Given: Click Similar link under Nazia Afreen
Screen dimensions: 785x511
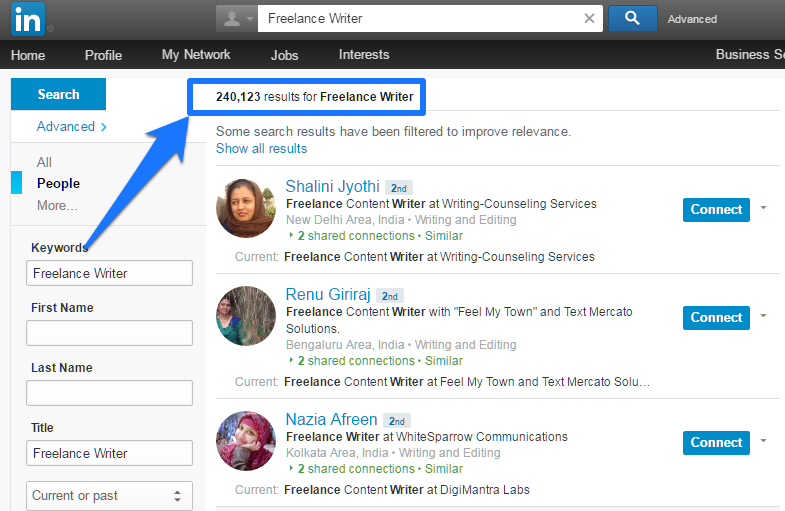Looking at the screenshot, I should [x=444, y=469].
